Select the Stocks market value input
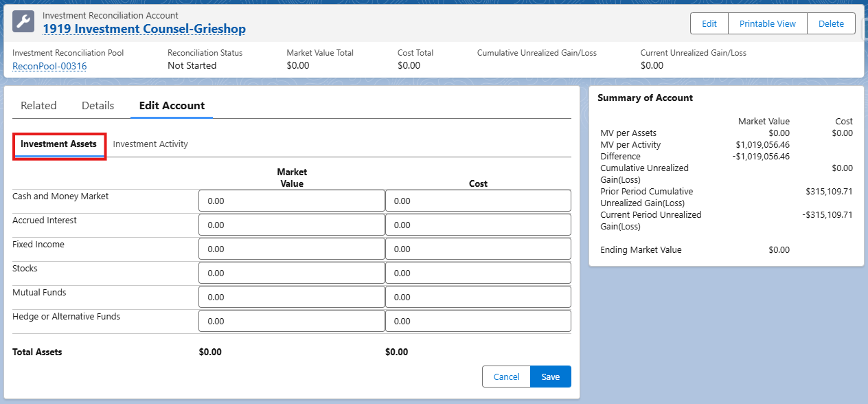 pyautogui.click(x=291, y=273)
